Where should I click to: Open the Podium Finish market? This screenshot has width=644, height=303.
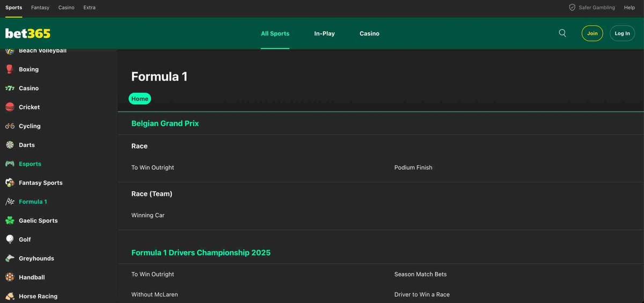pos(413,168)
